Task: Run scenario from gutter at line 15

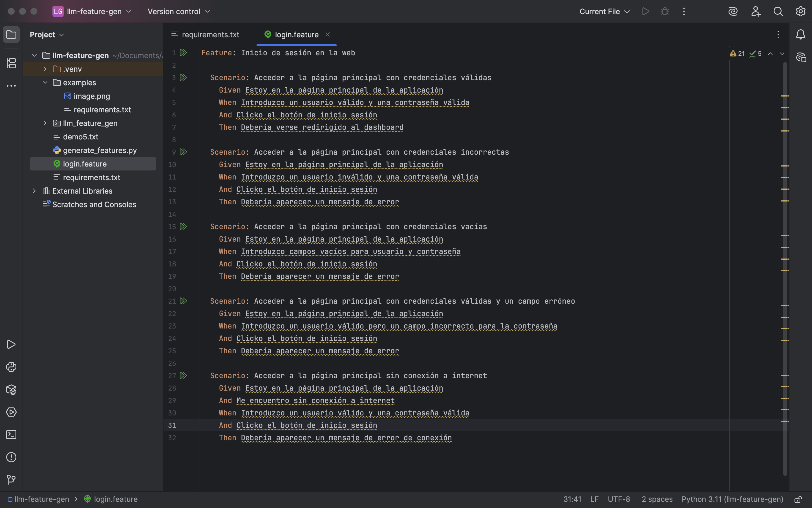Action: 183,227
